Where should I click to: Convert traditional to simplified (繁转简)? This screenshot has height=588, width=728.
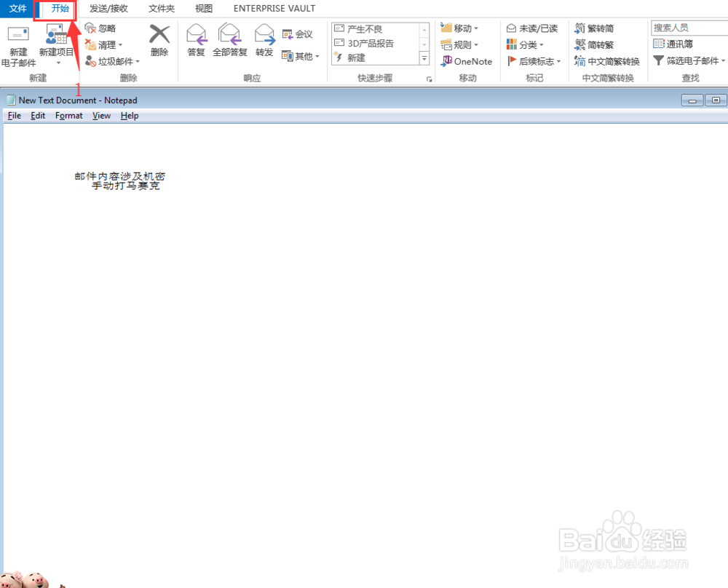coord(594,28)
